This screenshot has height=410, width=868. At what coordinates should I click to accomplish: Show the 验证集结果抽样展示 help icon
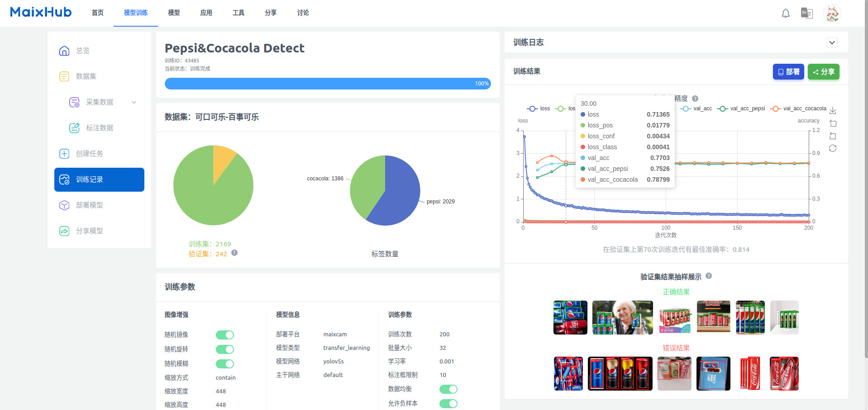709,276
